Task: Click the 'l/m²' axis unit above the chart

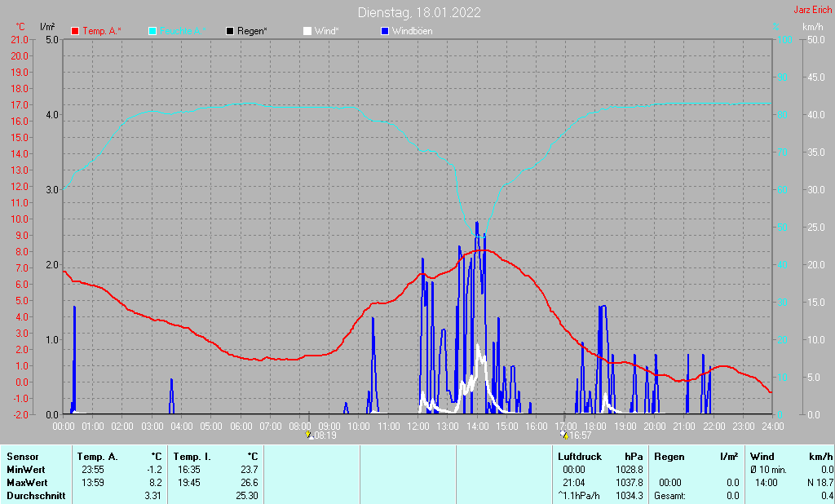Action: [x=47, y=26]
